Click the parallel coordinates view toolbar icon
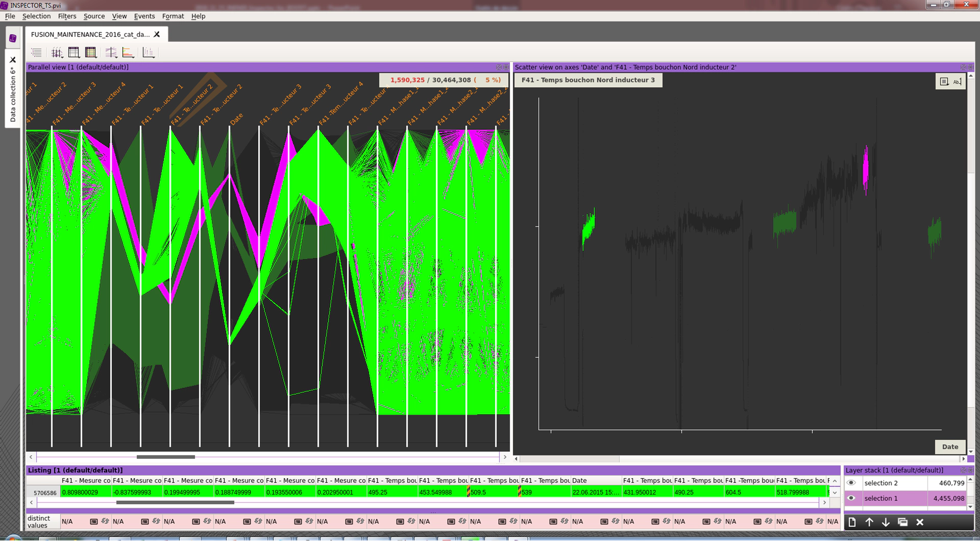The width and height of the screenshot is (980, 542). pos(57,53)
